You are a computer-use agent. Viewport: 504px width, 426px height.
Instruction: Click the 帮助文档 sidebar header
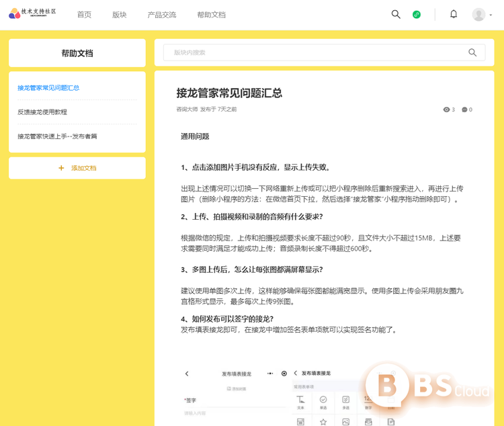77,53
